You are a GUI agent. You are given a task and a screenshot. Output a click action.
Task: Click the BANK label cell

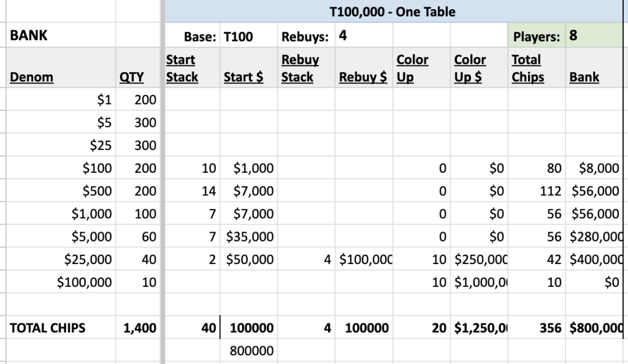61,35
